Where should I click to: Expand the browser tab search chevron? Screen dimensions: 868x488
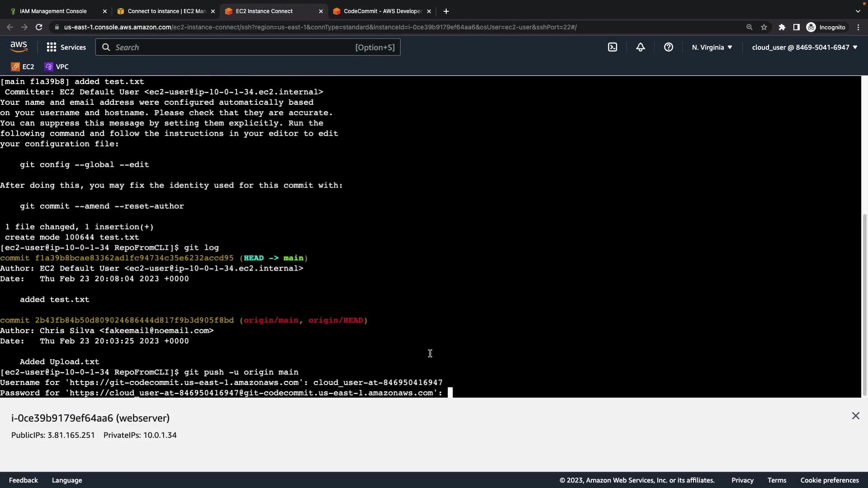[x=858, y=11]
